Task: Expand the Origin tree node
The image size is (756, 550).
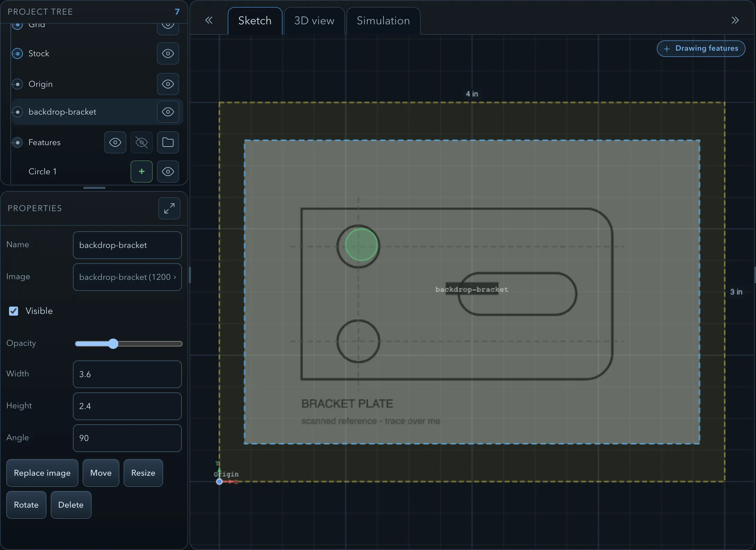Action: (x=17, y=84)
